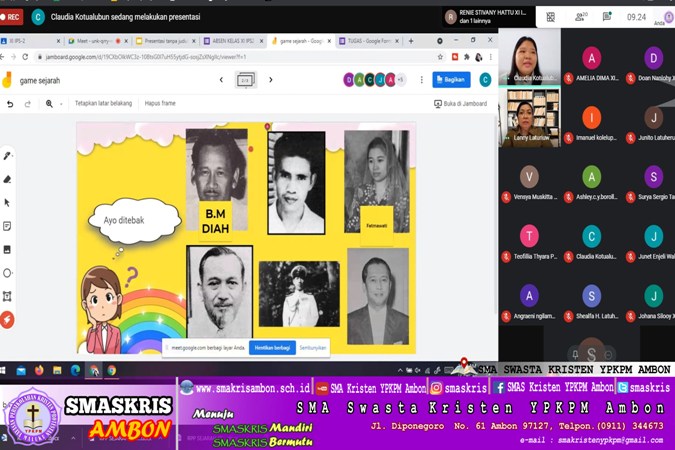
Task: Select Vensya Muskitta participant tile
Action: [530, 182]
